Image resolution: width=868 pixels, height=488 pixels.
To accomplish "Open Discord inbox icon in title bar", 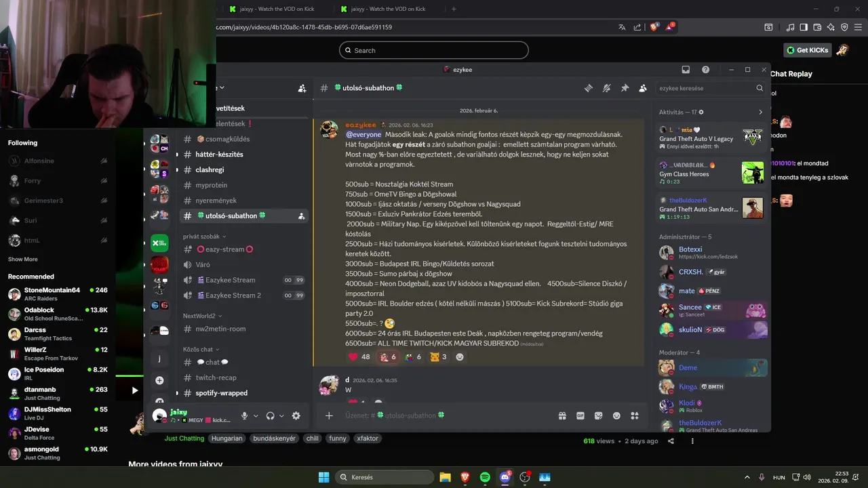I will coord(686,70).
